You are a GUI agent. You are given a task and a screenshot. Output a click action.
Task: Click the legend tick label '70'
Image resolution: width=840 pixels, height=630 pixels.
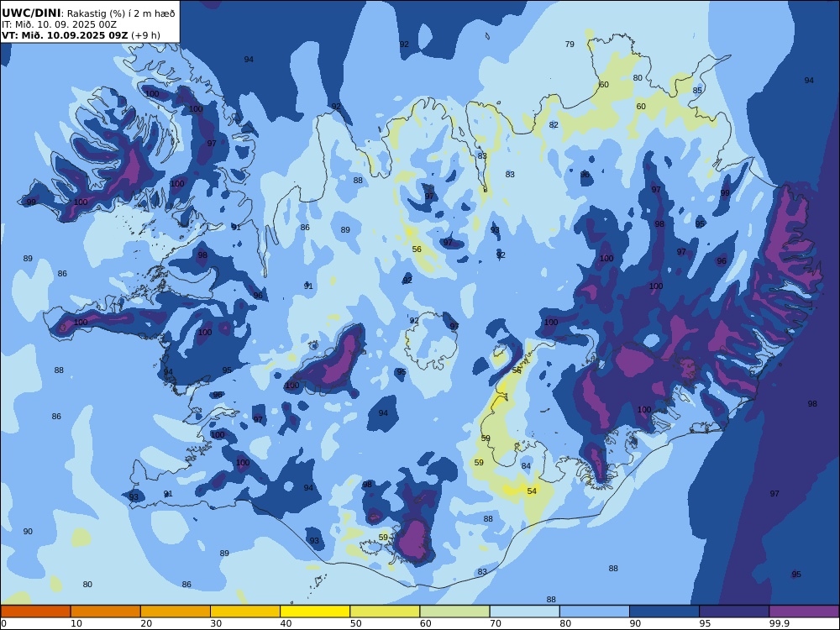click(495, 623)
